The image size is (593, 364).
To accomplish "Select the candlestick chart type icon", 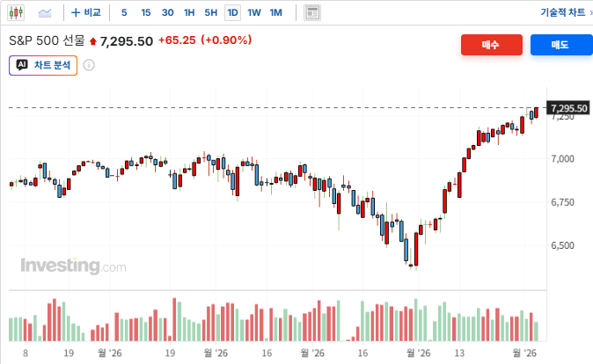I will pos(16,13).
